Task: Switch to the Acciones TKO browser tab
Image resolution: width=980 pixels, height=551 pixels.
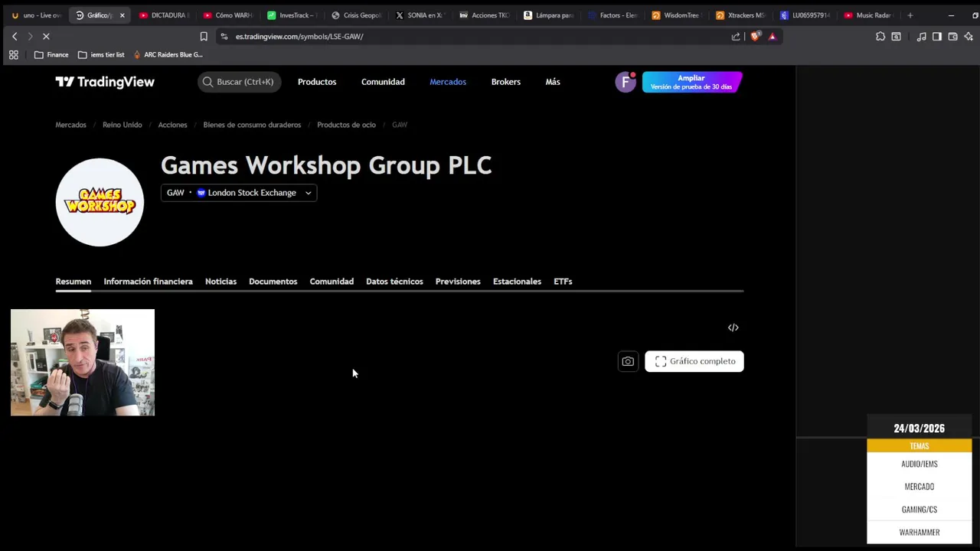Action: click(x=485, y=15)
